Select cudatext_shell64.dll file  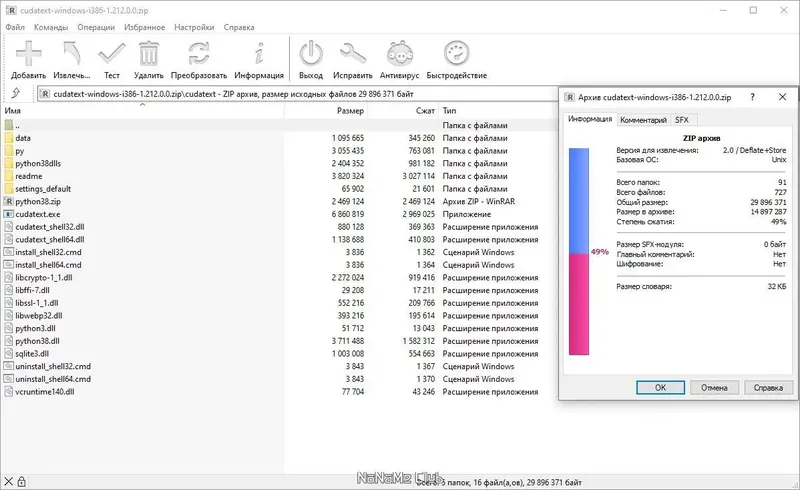pyautogui.click(x=49, y=239)
